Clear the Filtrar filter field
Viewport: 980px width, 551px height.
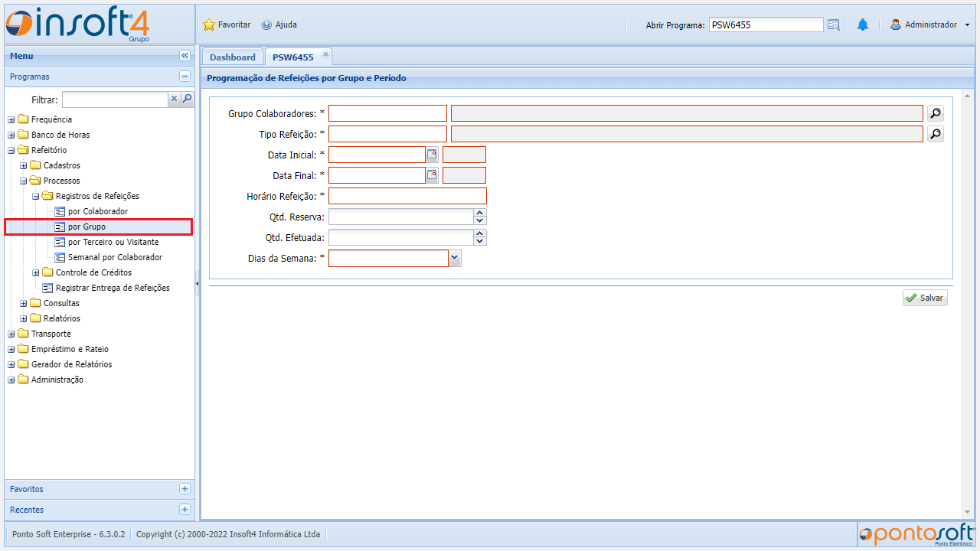tap(174, 99)
